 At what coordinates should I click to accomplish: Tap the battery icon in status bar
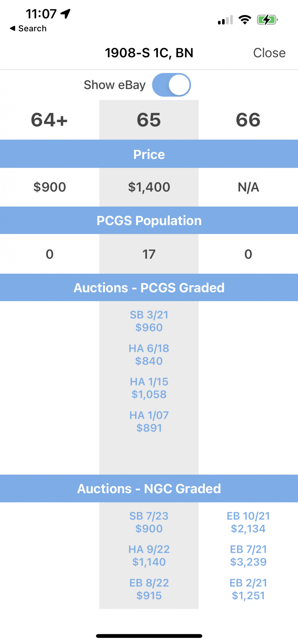tap(267, 20)
